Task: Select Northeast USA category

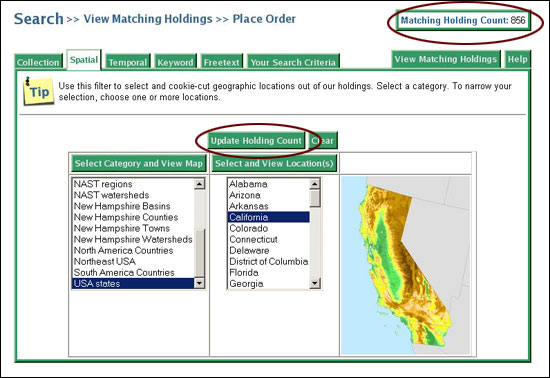Action: 133,262
